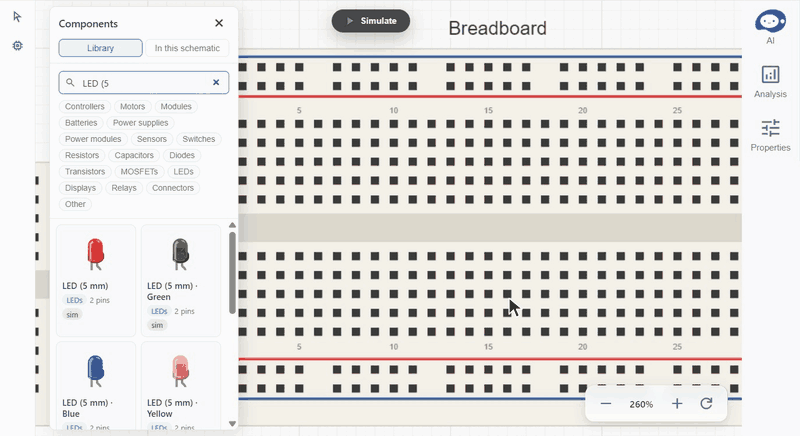Close the Components panel
This screenshot has height=436, width=800.
tap(219, 23)
